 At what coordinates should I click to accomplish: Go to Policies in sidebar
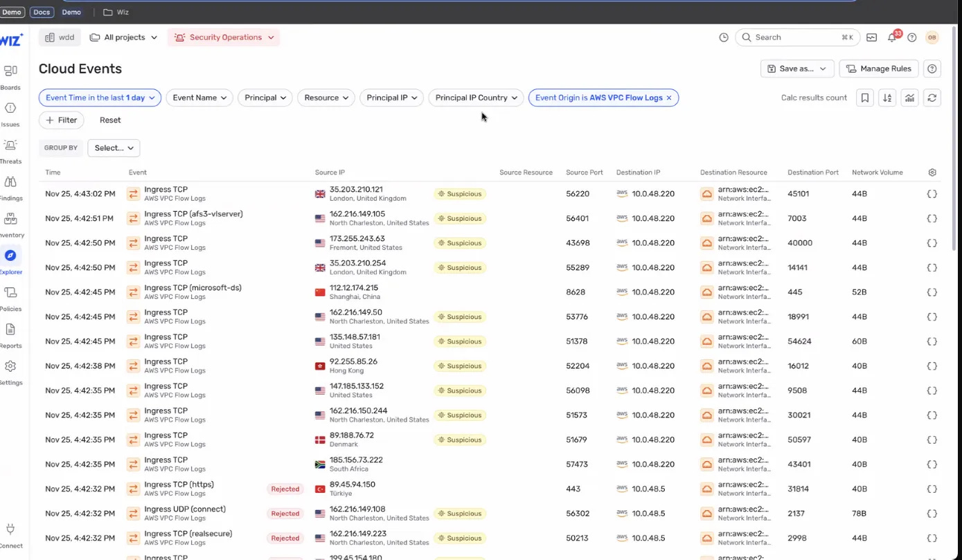click(x=10, y=298)
